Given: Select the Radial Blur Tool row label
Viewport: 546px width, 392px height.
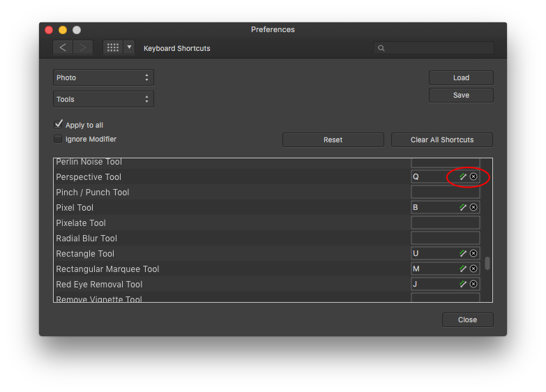Looking at the screenshot, I should coord(86,239).
